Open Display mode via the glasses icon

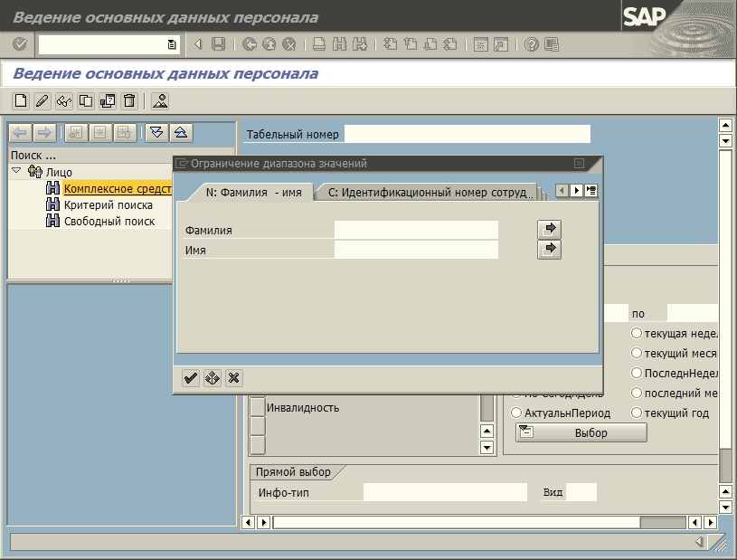click(63, 101)
